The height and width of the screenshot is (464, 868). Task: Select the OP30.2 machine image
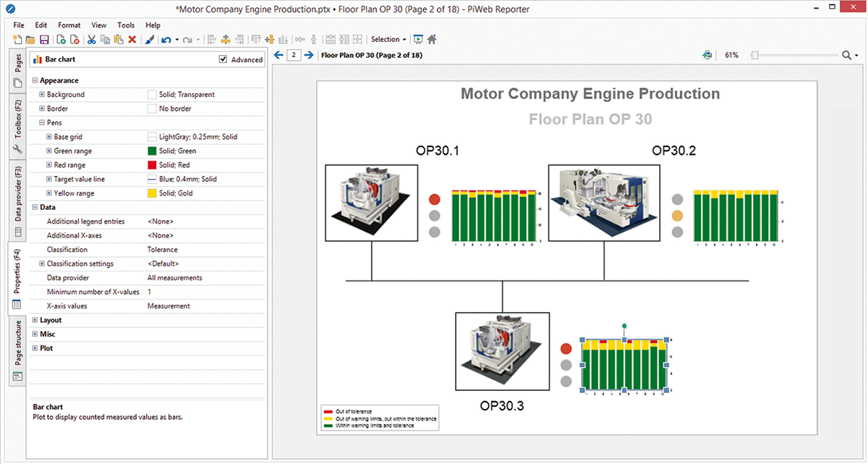click(604, 203)
